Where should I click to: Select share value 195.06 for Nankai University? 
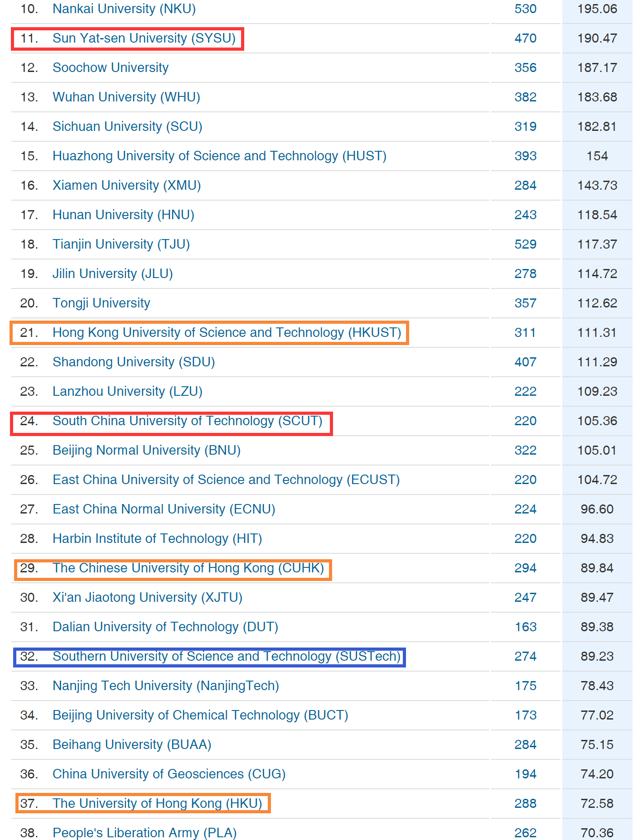click(597, 9)
